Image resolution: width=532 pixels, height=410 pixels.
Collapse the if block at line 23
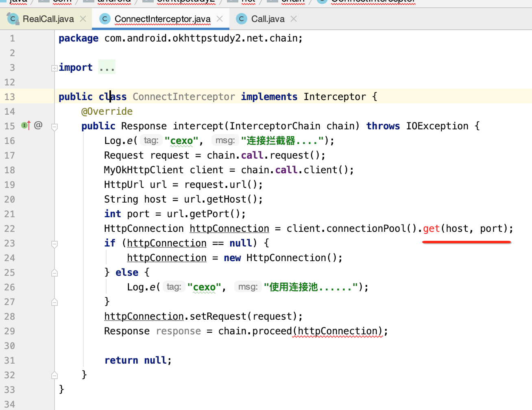54,244
